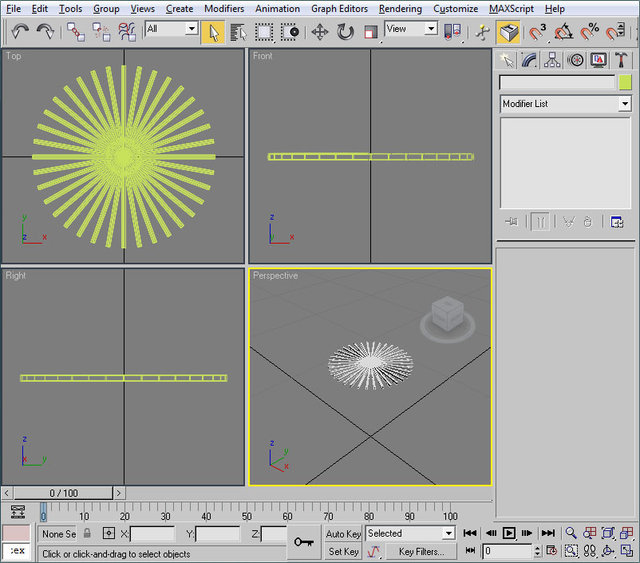
Task: Toggle Auto Key animation mode
Action: tap(343, 534)
